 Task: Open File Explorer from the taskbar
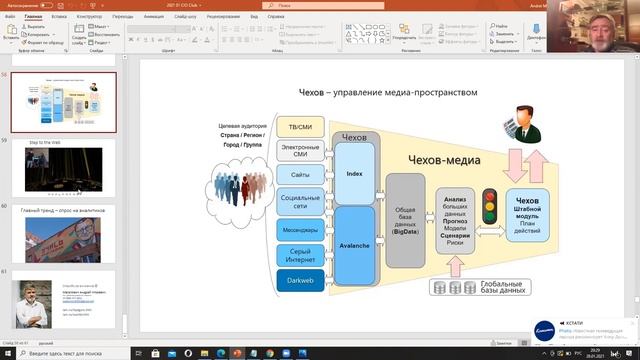pyautogui.click(x=204, y=353)
